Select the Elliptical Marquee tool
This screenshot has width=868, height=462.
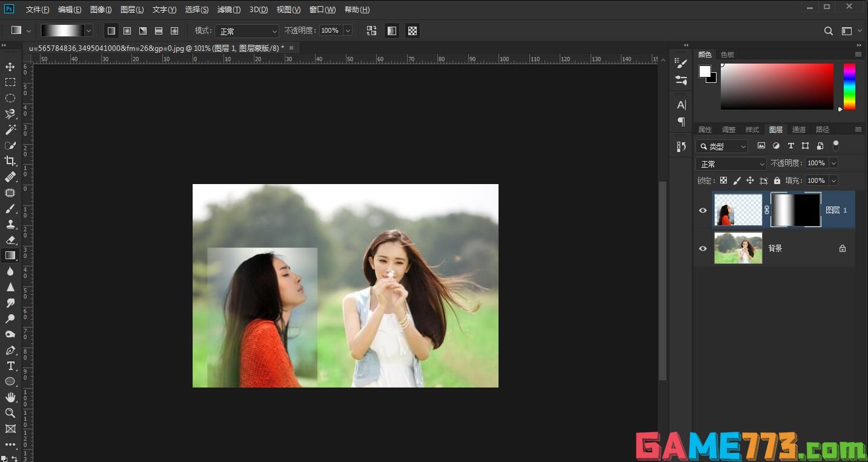[10, 98]
